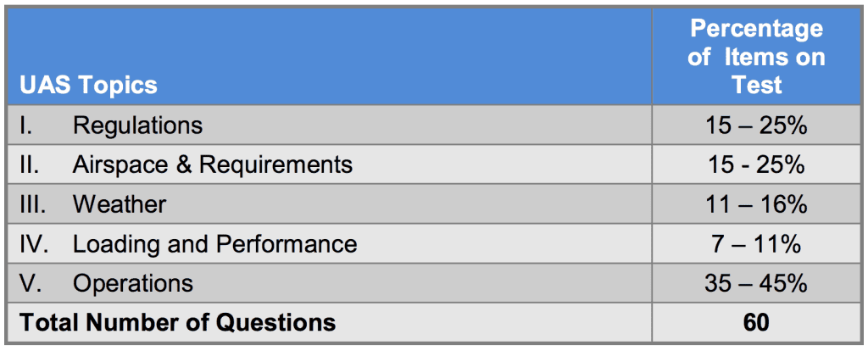Click Roman numeral 'IV.' row marker
868x351 pixels.
33,244
